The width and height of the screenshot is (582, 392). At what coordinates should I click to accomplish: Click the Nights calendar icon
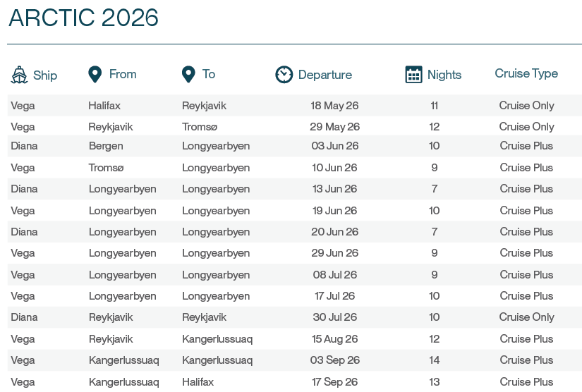click(x=413, y=75)
